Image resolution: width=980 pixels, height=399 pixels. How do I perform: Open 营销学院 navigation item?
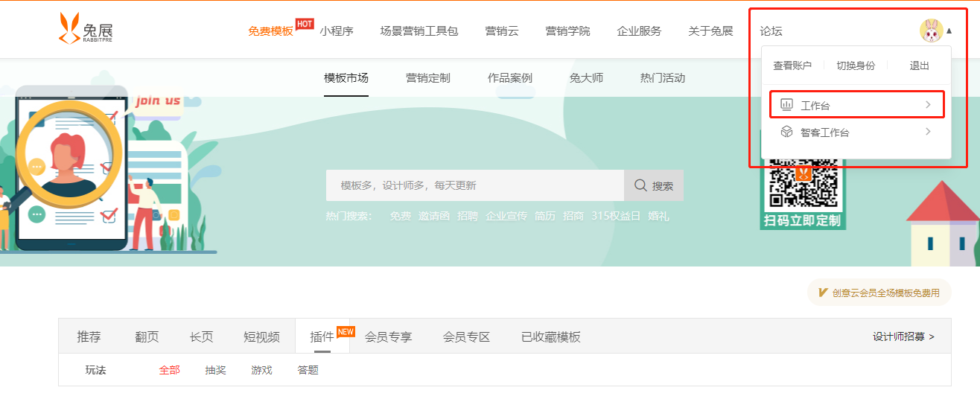pyautogui.click(x=568, y=31)
